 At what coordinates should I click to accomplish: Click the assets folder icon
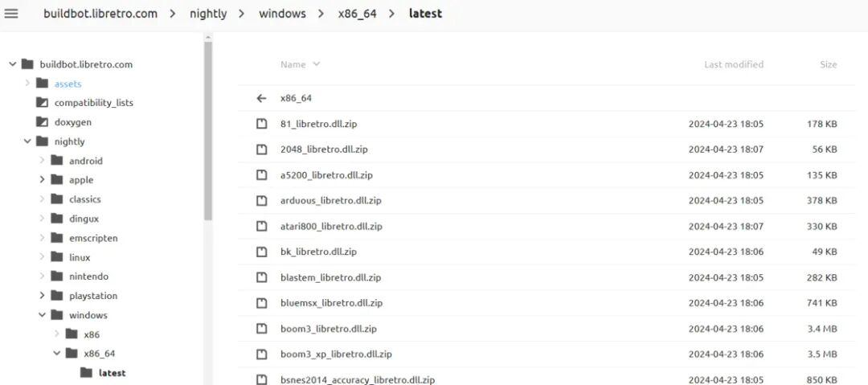click(x=42, y=84)
